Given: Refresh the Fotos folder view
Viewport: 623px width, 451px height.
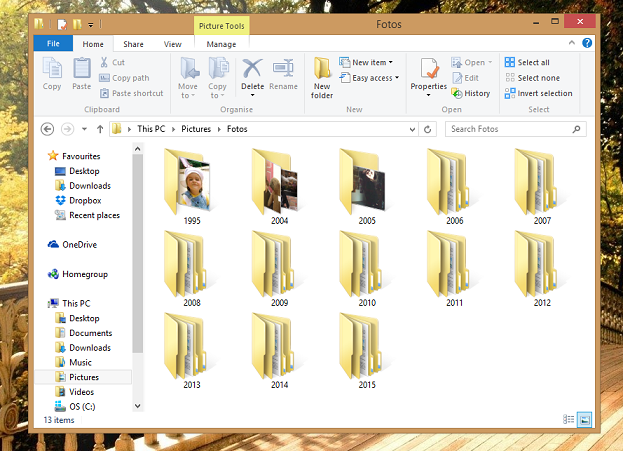Looking at the screenshot, I should [428, 129].
